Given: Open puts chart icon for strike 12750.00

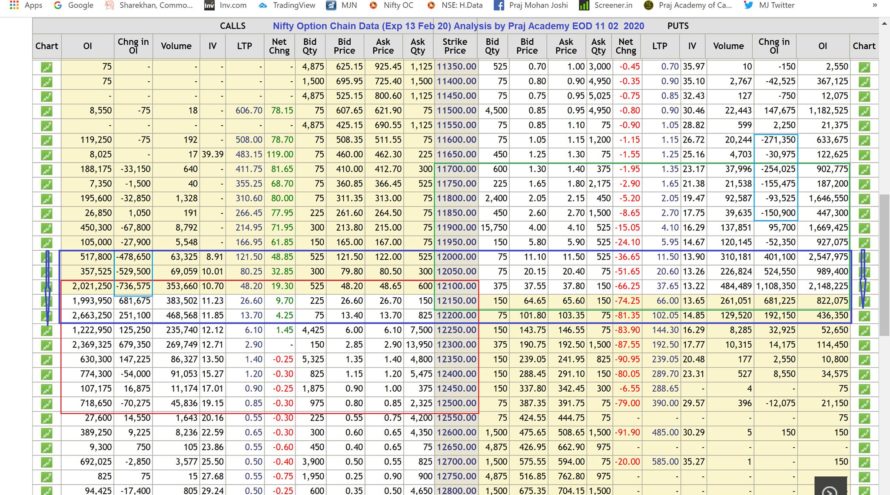Looking at the screenshot, I should click(864, 477).
